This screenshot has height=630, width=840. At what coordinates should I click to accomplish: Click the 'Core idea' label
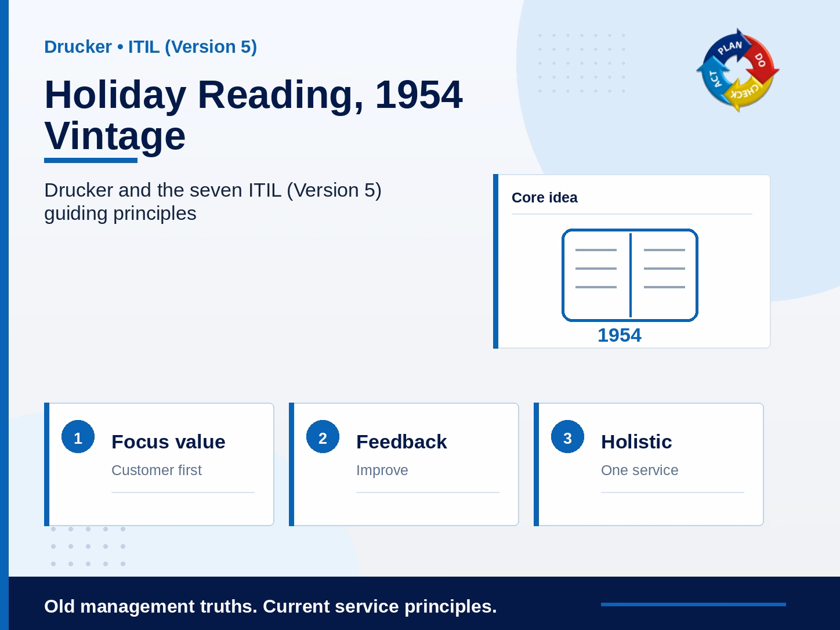pos(544,198)
